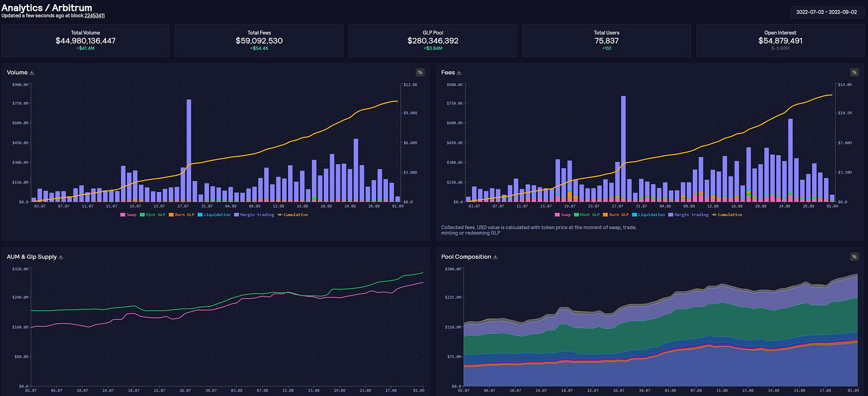This screenshot has height=396, width=868.
Task: Toggle Swap series in Volume chart legend
Action: [129, 215]
